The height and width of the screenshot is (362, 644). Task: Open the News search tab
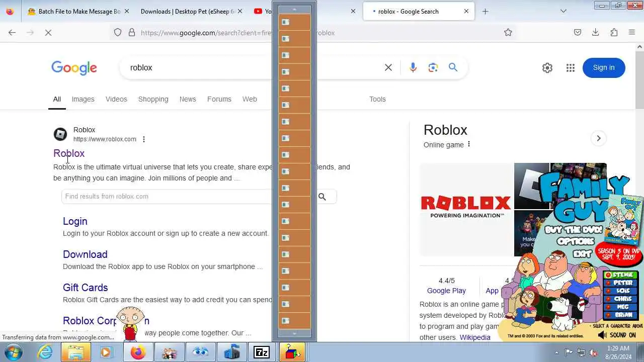point(188,99)
